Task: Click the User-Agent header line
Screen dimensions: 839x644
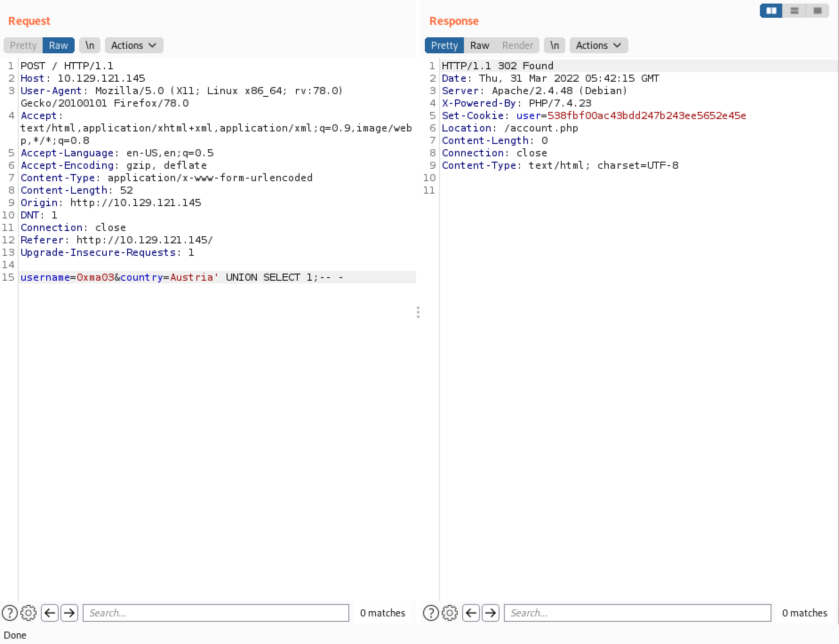Action: (182, 97)
